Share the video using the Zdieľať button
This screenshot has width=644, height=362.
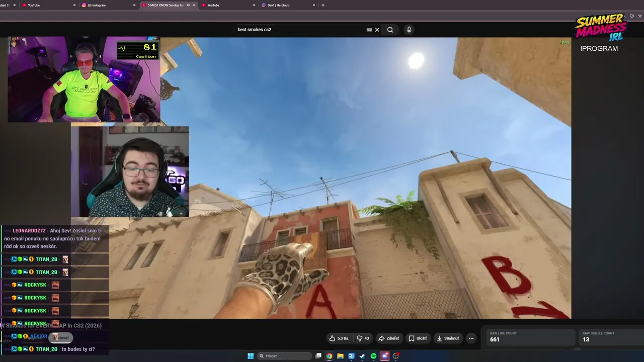[388, 338]
